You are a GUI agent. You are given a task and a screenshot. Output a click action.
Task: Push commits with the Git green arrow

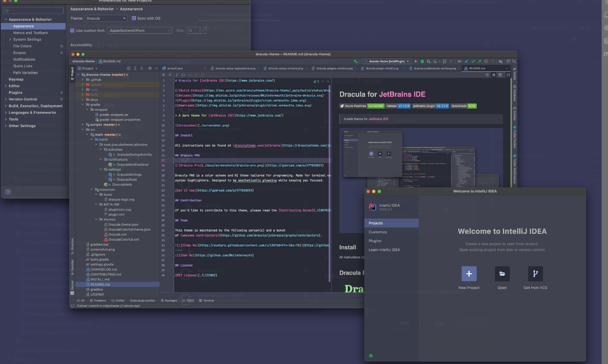click(479, 61)
